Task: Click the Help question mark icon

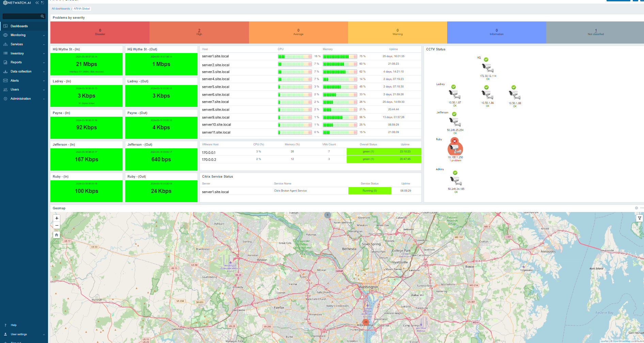Action: click(x=5, y=325)
